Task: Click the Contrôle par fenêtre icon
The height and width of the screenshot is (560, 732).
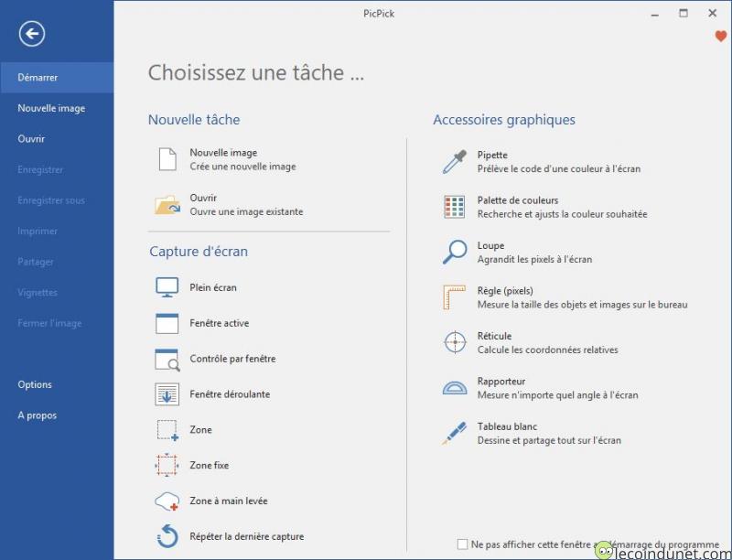Action: pos(167,359)
